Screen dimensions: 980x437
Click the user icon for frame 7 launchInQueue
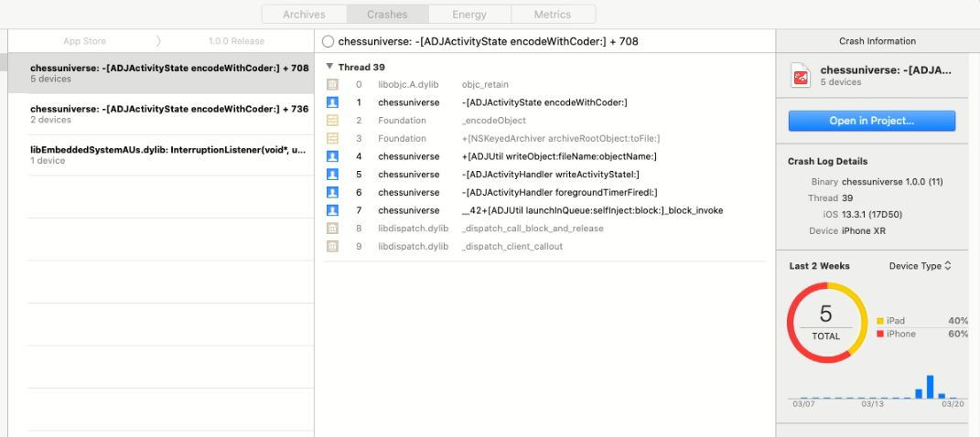[x=332, y=210]
